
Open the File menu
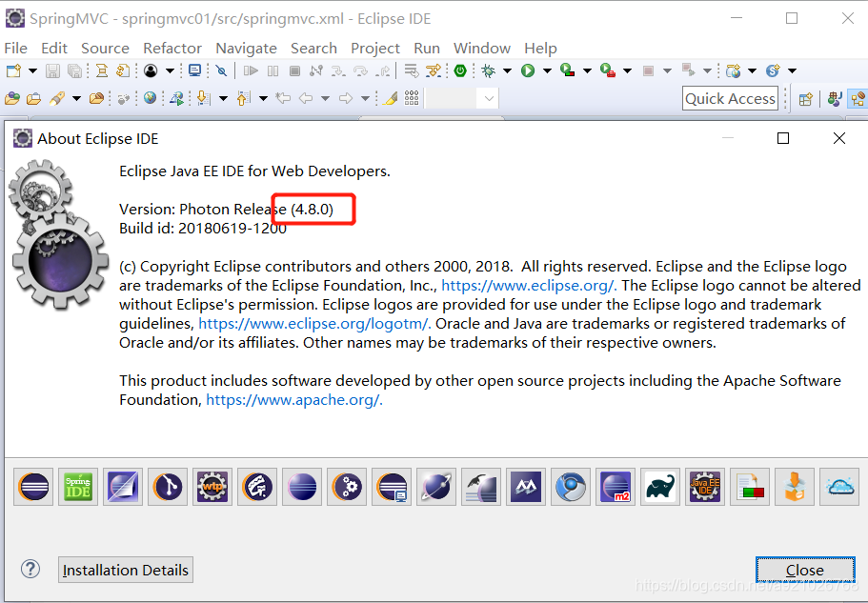[x=15, y=49]
